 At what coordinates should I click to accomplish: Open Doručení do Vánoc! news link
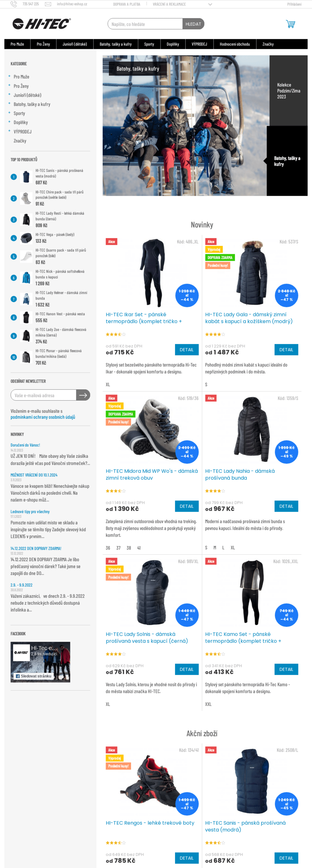25,445
